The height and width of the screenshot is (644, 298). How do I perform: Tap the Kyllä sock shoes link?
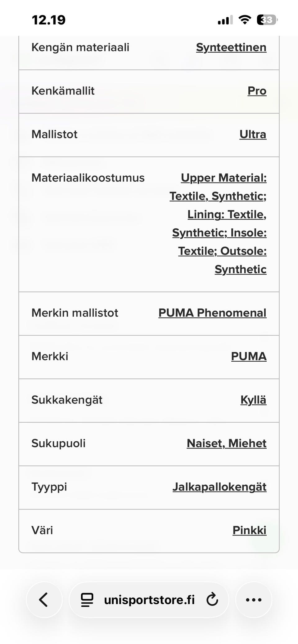tap(253, 400)
